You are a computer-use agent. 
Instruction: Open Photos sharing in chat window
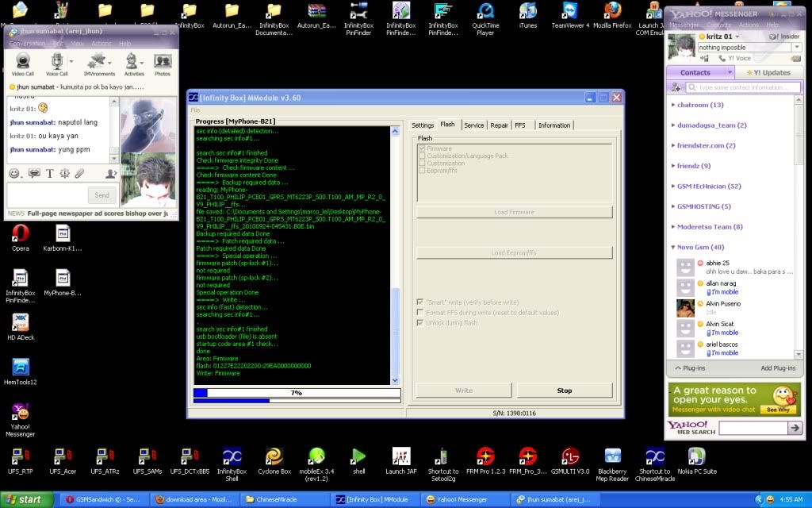tap(163, 65)
